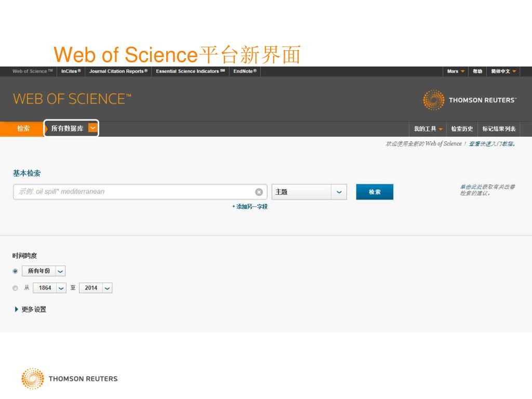Open 检索历史 search history
532x399 pixels.
pyautogui.click(x=462, y=129)
